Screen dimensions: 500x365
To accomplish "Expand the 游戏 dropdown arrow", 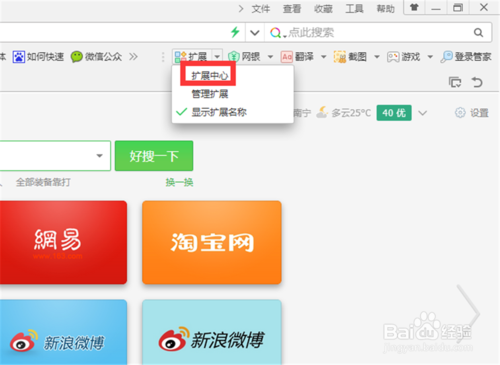I will (430, 57).
